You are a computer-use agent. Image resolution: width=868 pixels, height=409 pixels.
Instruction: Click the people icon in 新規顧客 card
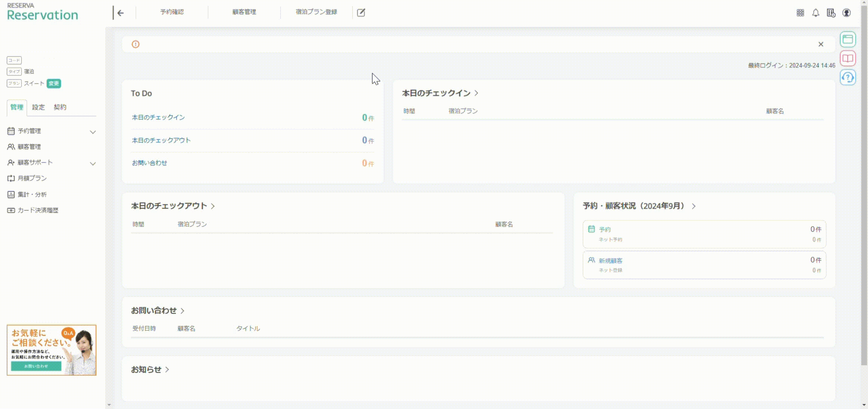591,260
